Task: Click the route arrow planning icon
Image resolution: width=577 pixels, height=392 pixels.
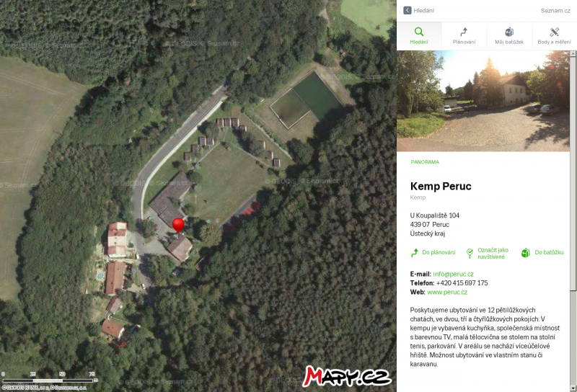Action: (464, 32)
